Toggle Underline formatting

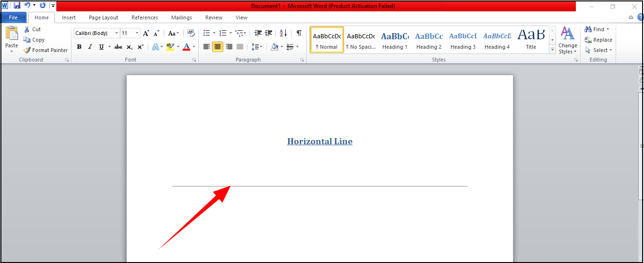tap(101, 47)
